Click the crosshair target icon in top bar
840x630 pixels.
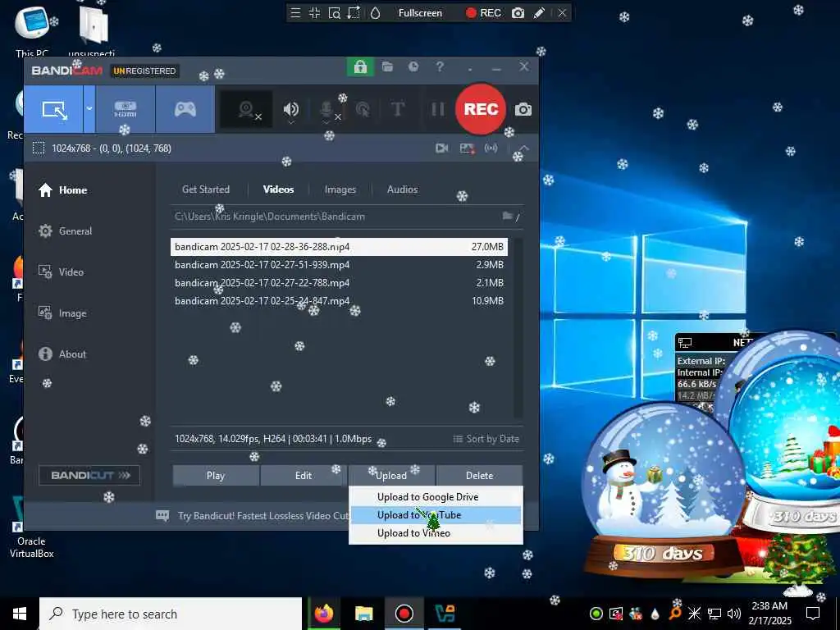(314, 13)
